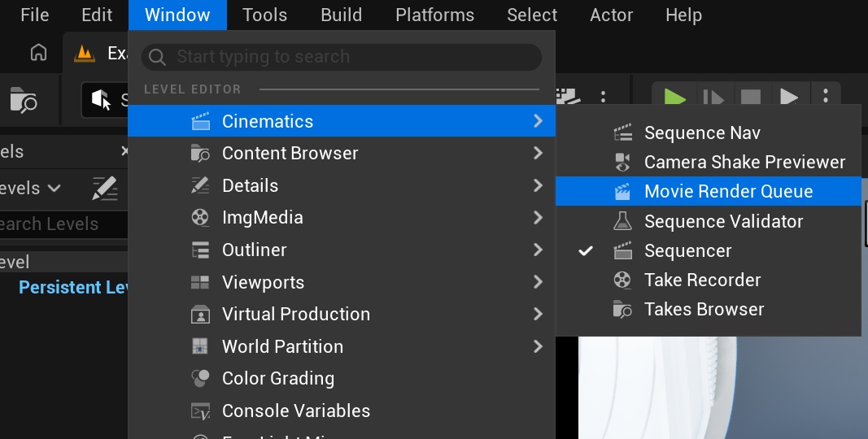
Task: Expand the World Partition submenu
Action: click(x=281, y=346)
